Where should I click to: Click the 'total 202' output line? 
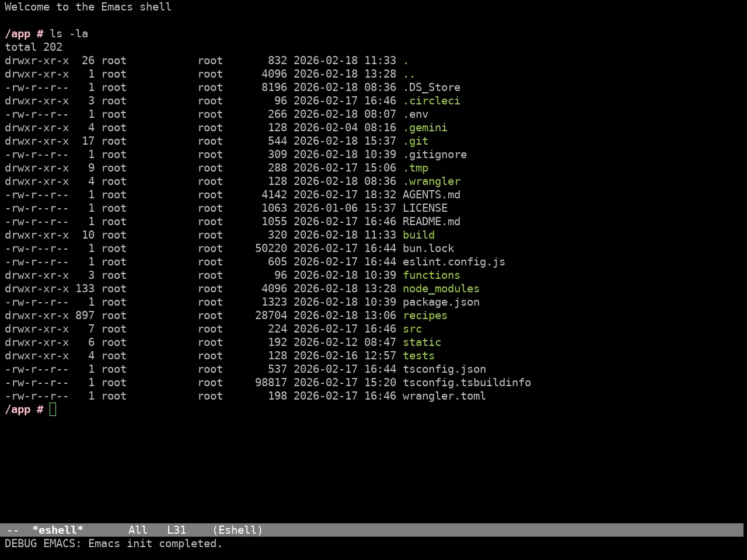click(x=33, y=47)
